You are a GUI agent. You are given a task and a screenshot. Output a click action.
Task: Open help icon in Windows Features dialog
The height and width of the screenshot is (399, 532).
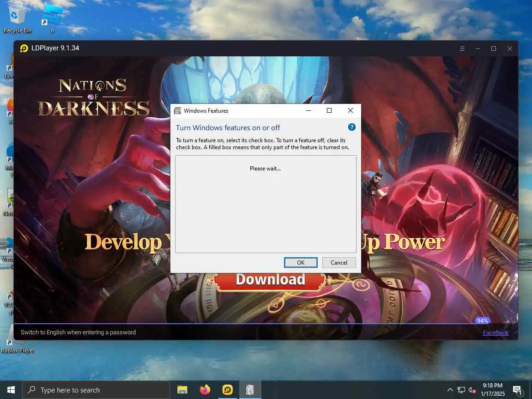click(352, 127)
